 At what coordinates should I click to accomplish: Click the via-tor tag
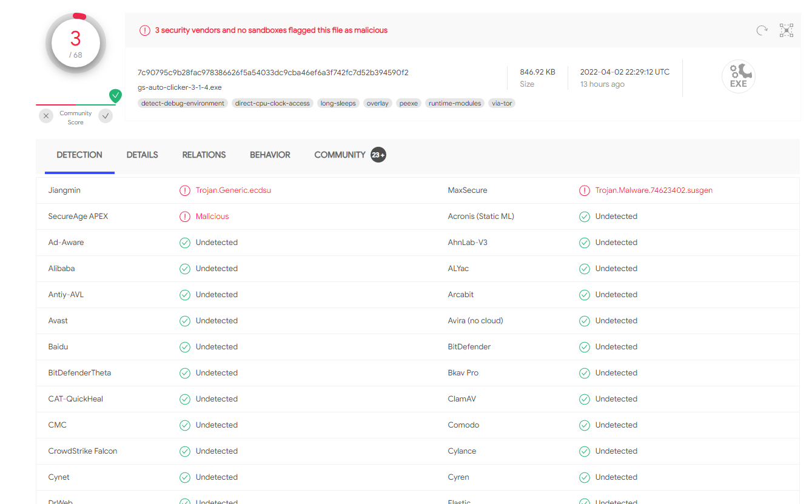pos(502,104)
